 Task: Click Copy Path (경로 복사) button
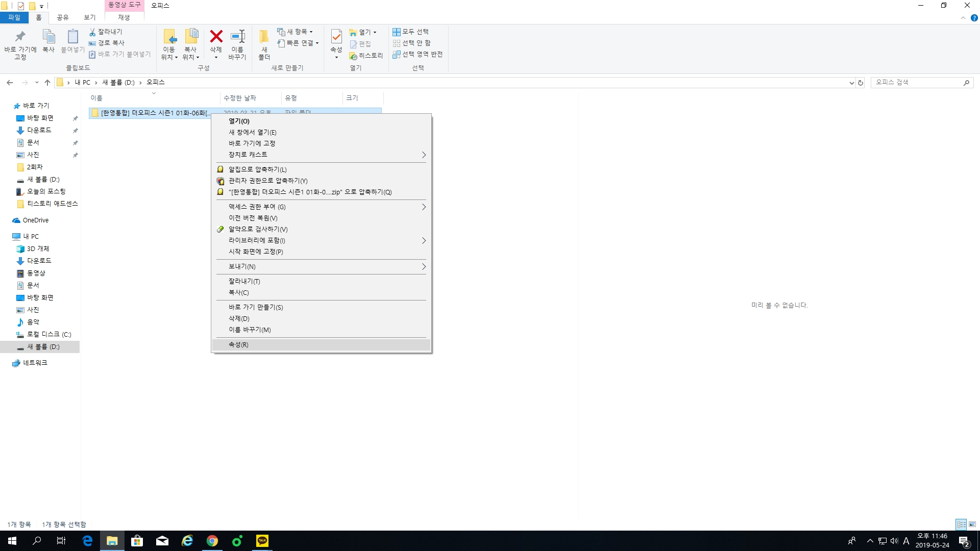[x=107, y=43]
